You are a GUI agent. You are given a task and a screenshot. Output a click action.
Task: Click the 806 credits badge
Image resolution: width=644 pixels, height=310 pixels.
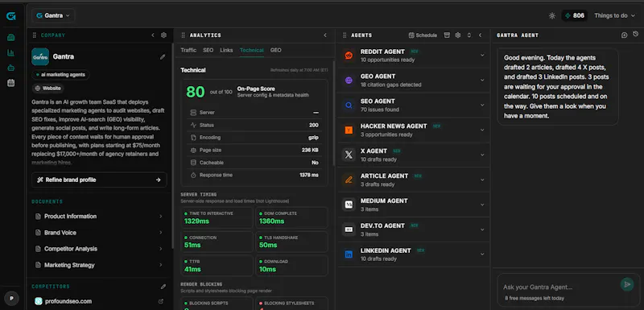pos(575,15)
